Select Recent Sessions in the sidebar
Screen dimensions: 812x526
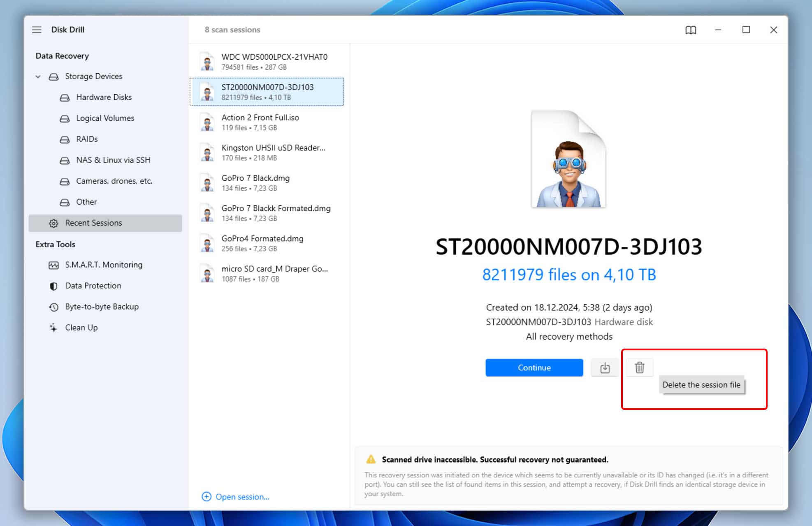(105, 223)
